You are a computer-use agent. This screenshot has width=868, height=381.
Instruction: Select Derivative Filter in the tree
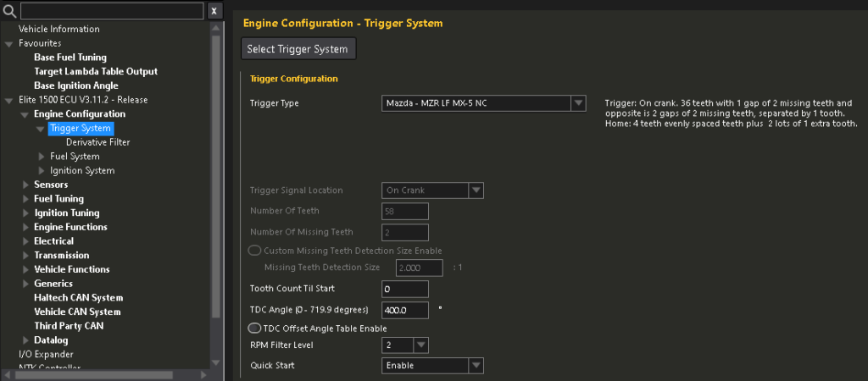[97, 142]
